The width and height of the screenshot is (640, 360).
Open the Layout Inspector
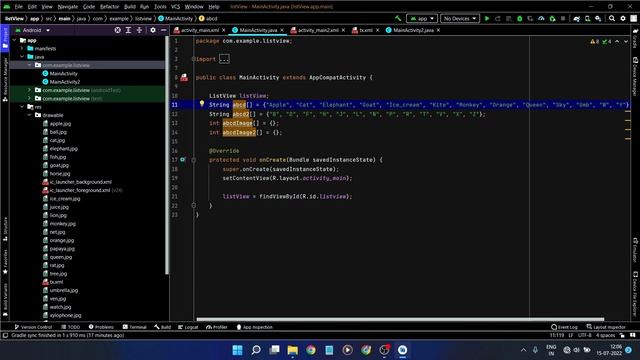pyautogui.click(x=606, y=327)
